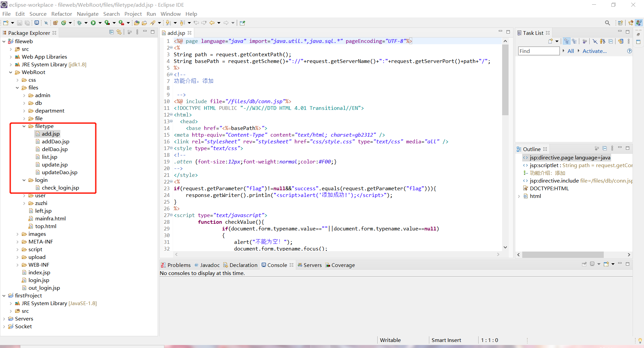Click the New file wizard toolbar icon
The width and height of the screenshot is (644, 348).
(6, 23)
